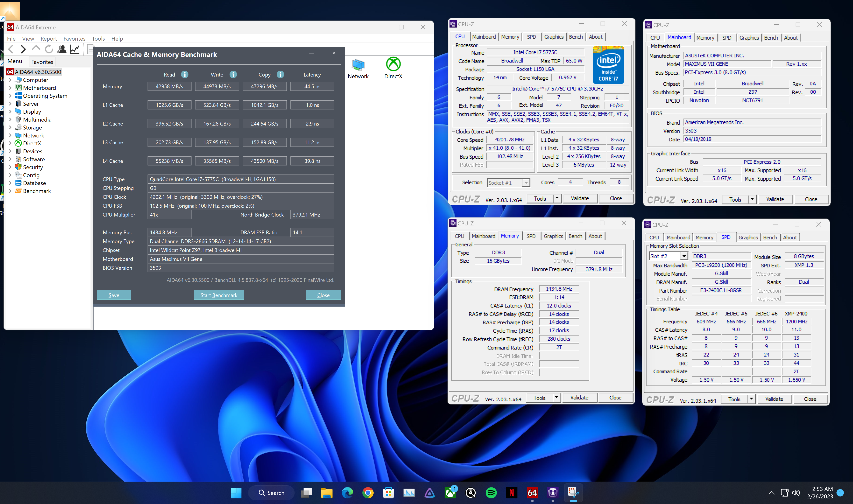Click the AIDA64 taskbar icon

coord(532,493)
